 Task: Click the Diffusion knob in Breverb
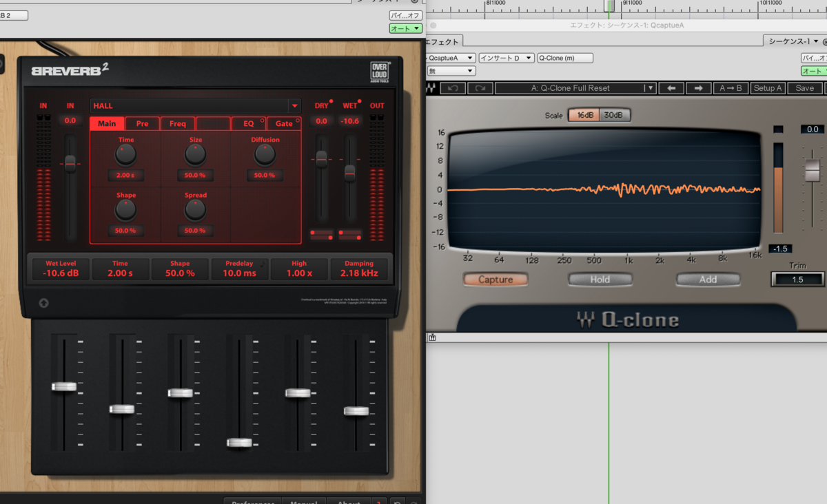(x=265, y=154)
